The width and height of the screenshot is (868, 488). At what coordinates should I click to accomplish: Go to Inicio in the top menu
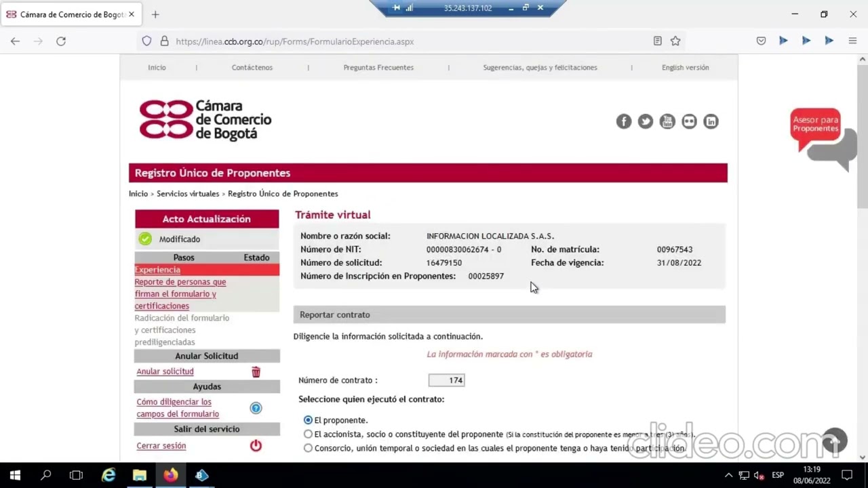click(157, 67)
